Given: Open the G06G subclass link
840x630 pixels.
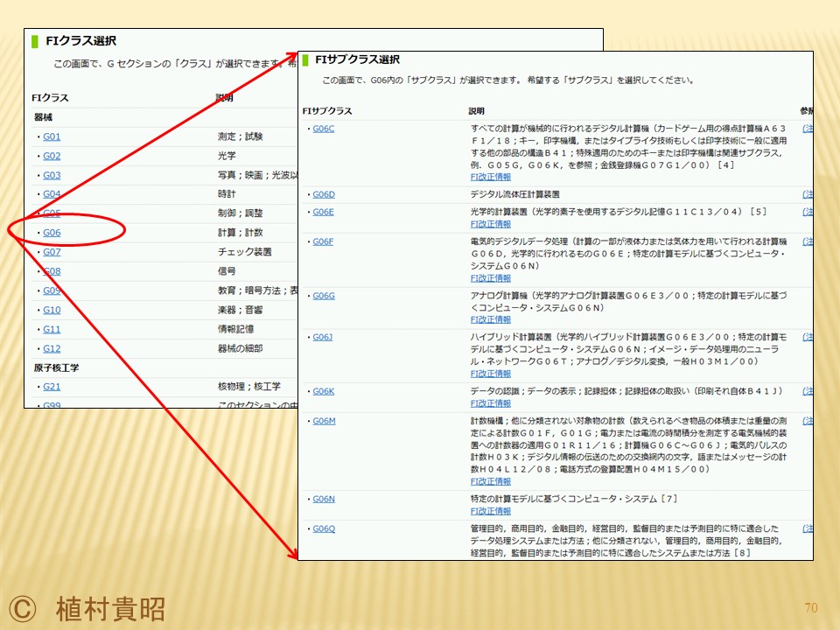Looking at the screenshot, I should click(x=324, y=296).
